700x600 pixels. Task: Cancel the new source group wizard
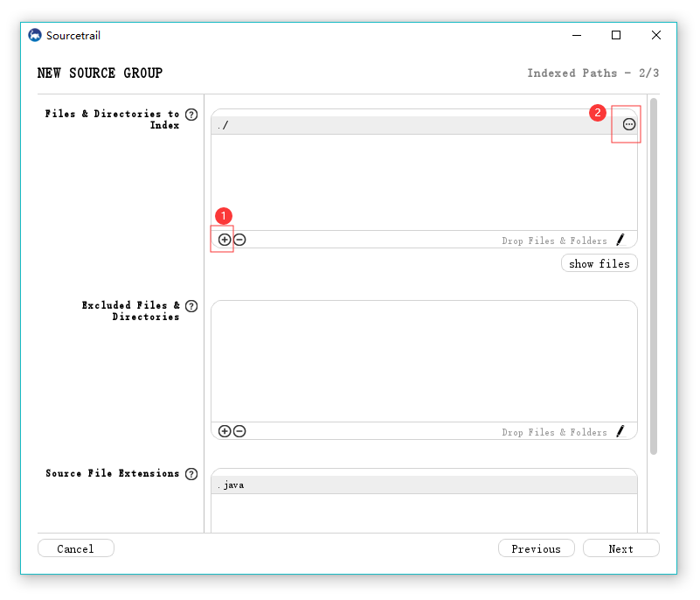coord(76,548)
